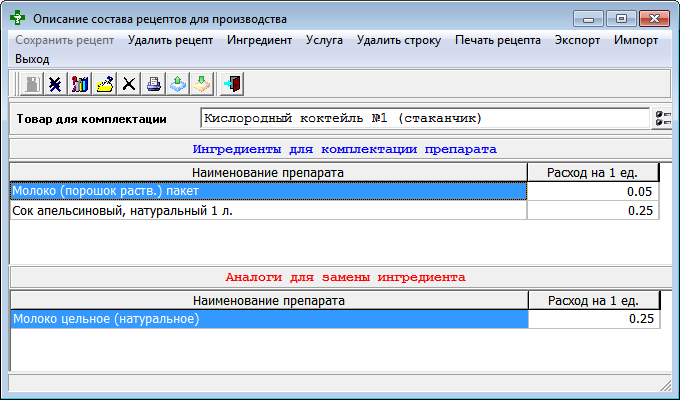Select row Молоко (порошок раств.) пакет

tap(268, 191)
